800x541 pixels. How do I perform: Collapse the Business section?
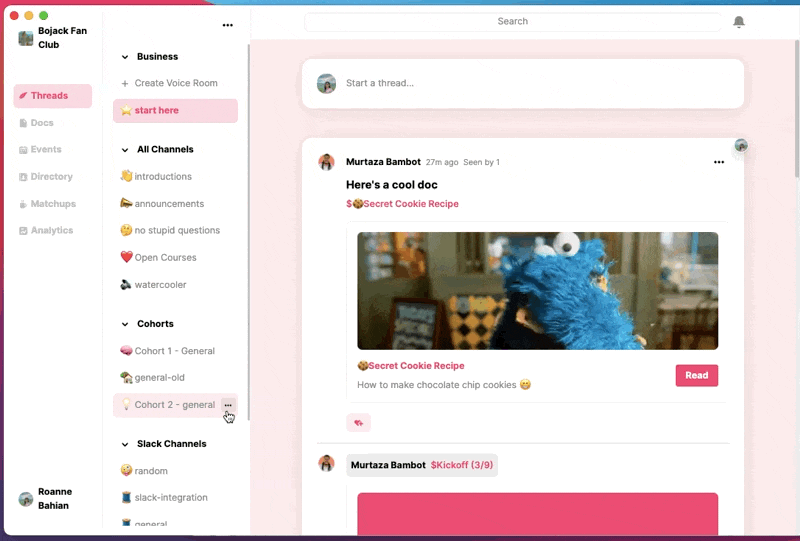(125, 57)
